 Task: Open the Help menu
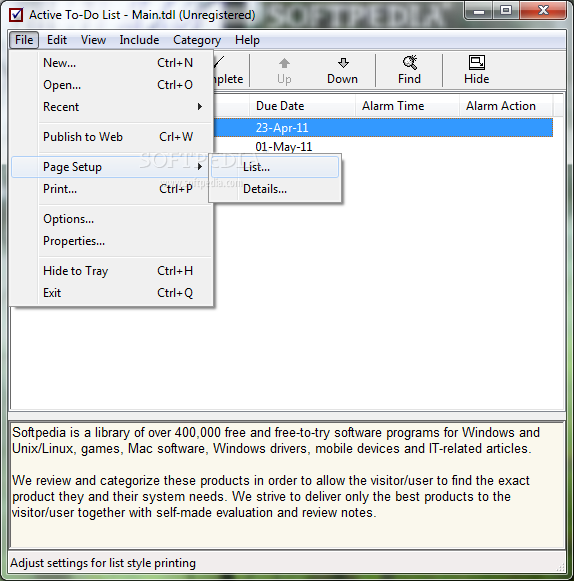[x=247, y=40]
